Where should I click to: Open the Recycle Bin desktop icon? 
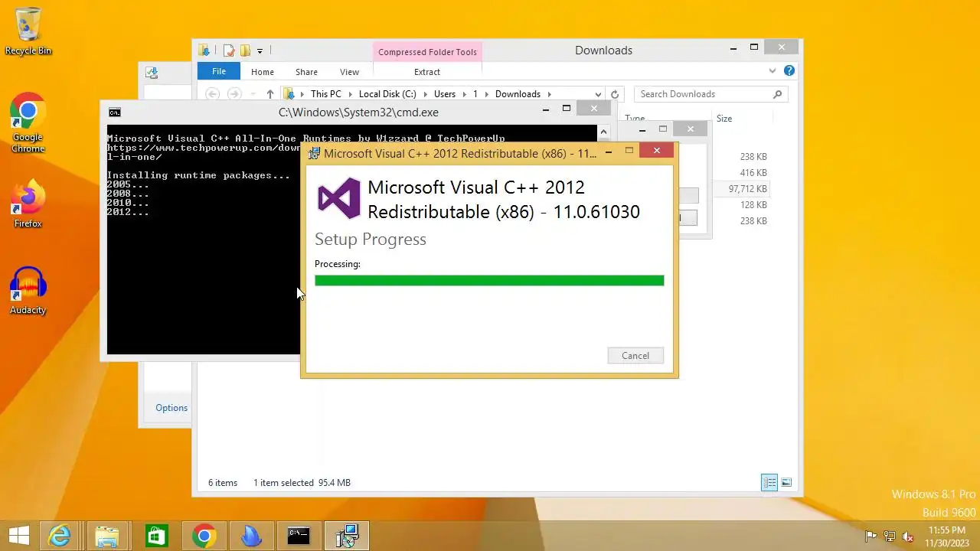28,32
